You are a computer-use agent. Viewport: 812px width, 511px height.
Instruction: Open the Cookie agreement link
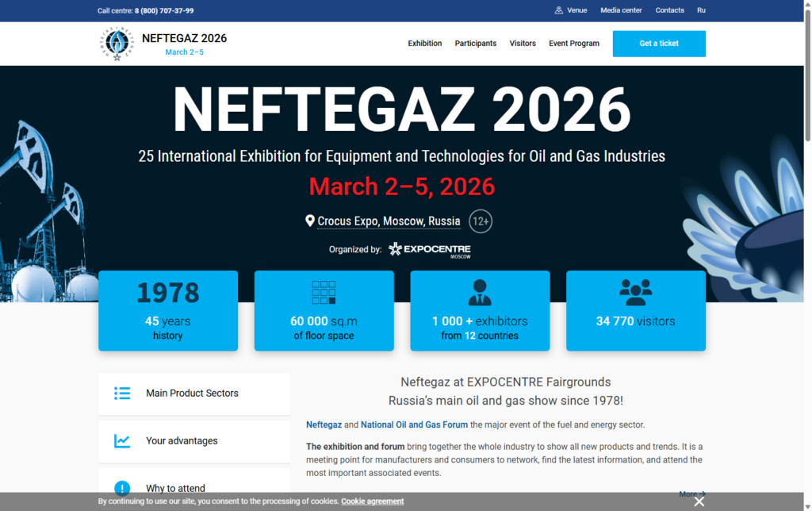pyautogui.click(x=372, y=501)
